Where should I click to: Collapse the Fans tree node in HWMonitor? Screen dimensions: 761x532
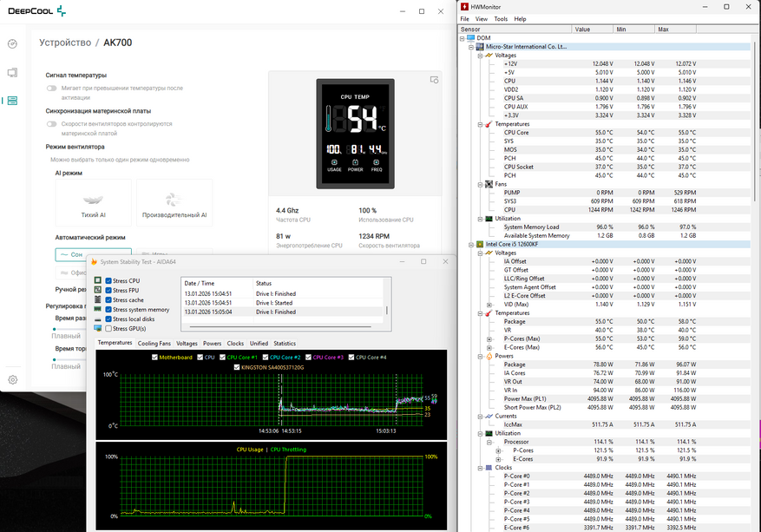pyautogui.click(x=478, y=184)
